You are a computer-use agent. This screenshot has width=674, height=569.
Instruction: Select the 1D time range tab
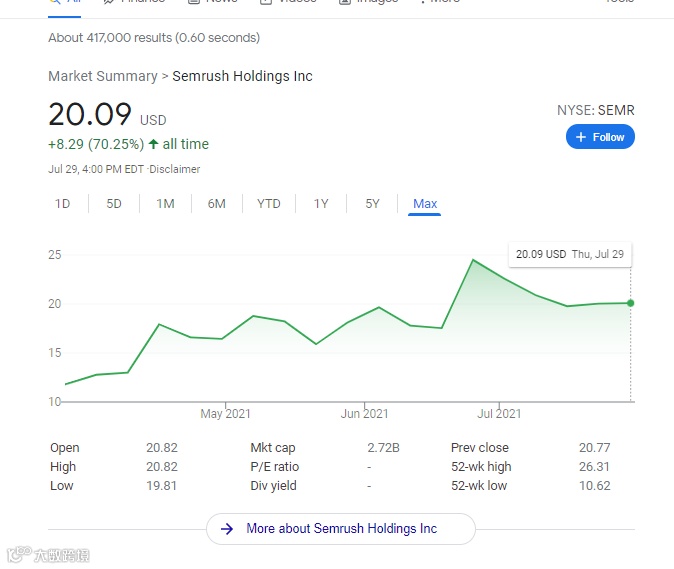coord(62,204)
